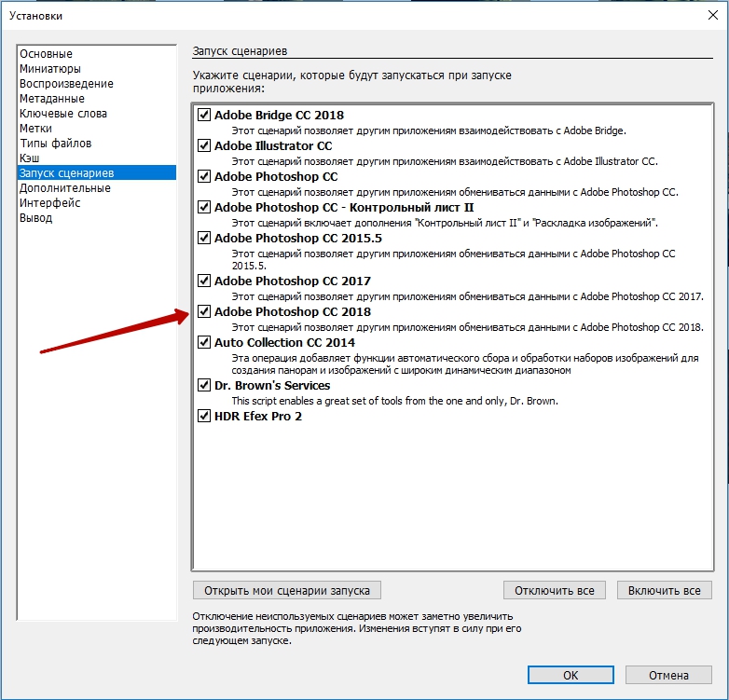This screenshot has height=700, width=729.
Task: Close the Установки dialog window
Action: click(x=713, y=15)
